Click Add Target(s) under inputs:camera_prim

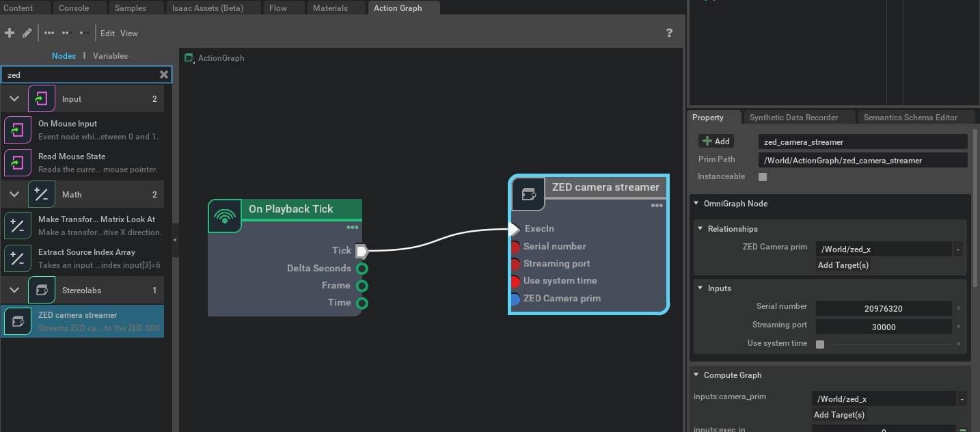point(839,415)
